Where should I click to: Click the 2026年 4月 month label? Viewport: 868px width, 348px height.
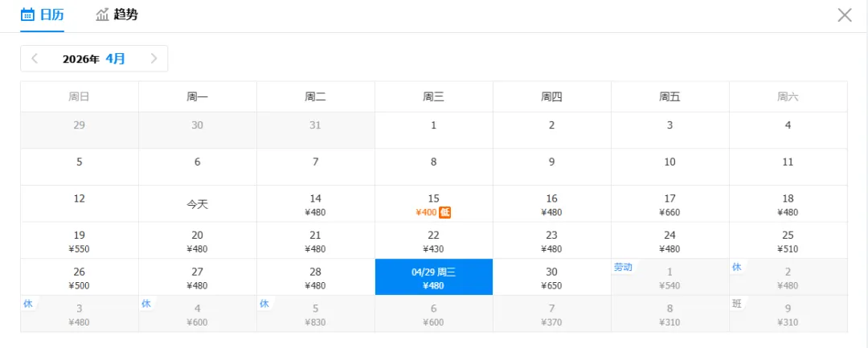pos(94,59)
